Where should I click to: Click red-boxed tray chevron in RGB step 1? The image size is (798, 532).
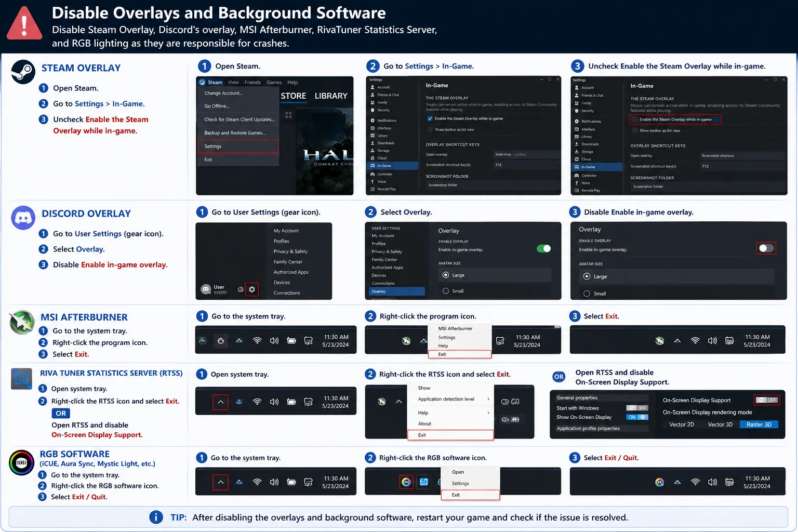pos(221,482)
